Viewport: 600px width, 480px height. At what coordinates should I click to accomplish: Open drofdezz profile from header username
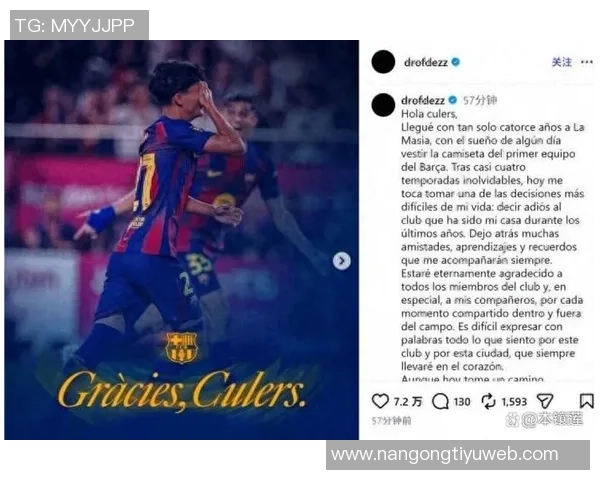click(426, 62)
